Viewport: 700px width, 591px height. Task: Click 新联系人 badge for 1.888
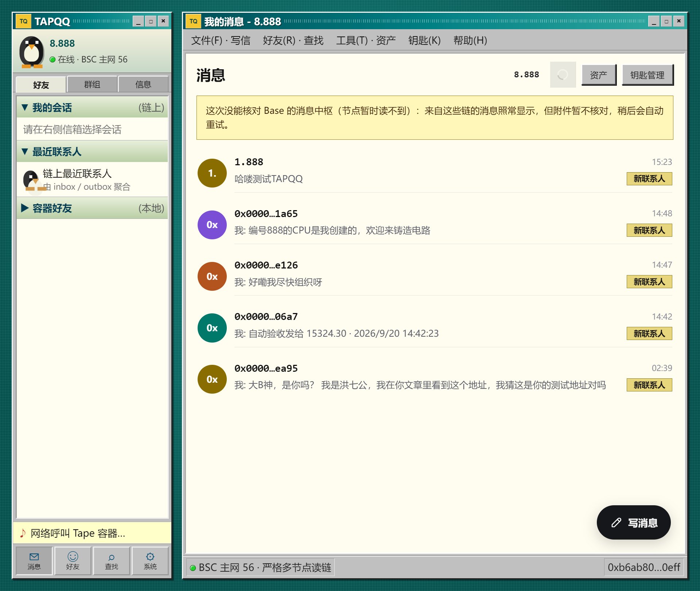(649, 179)
